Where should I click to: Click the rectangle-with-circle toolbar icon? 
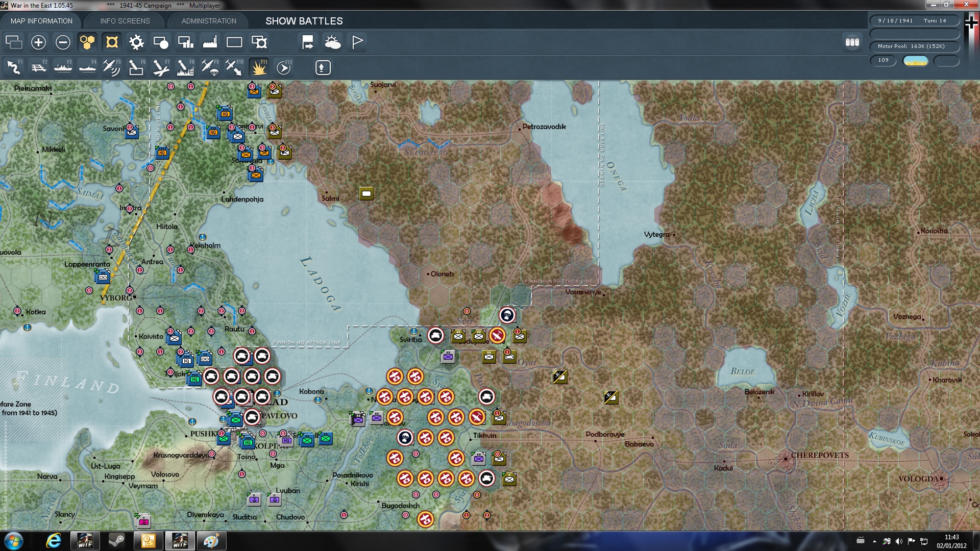pos(161,42)
